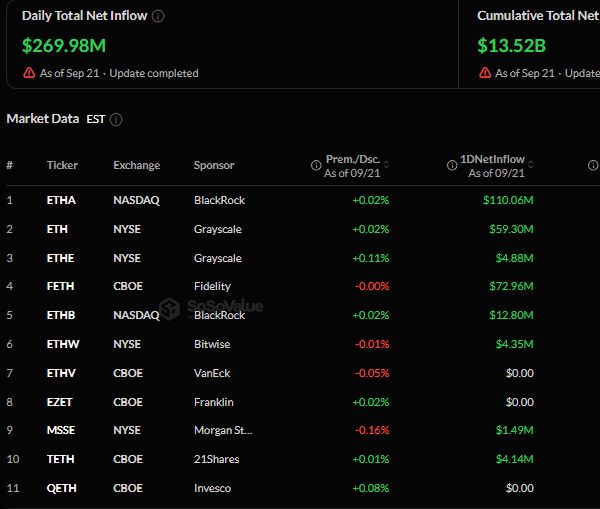Click the $13.52B cumulative inflow value
This screenshot has width=600, height=509.
point(511,46)
